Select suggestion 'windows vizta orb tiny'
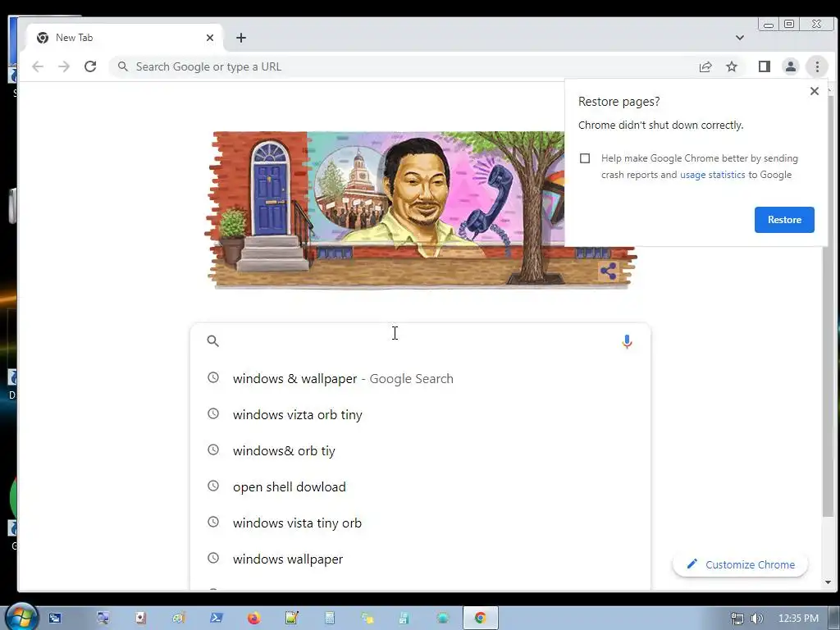 click(x=421, y=414)
